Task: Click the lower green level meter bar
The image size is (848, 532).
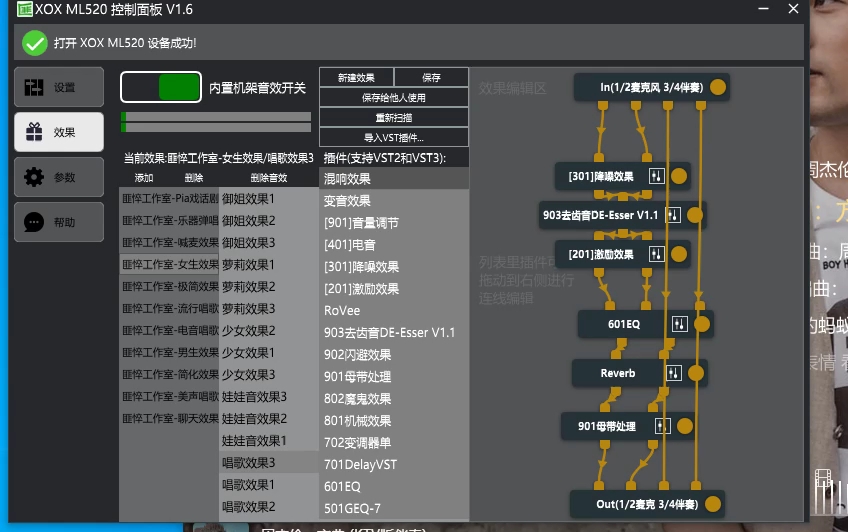Action: point(216,128)
